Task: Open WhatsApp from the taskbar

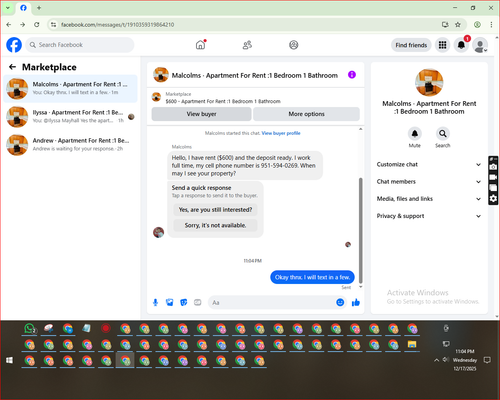Action: pos(30,329)
